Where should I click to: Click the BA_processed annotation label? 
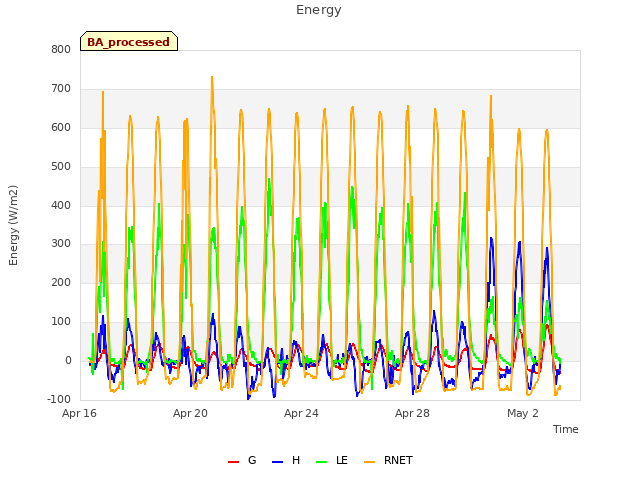tap(129, 42)
